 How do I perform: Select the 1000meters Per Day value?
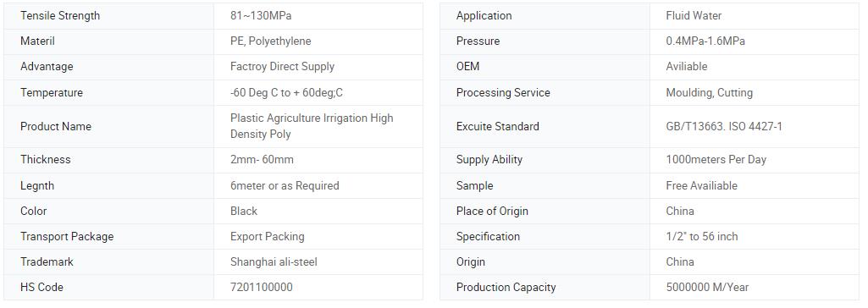(x=716, y=159)
